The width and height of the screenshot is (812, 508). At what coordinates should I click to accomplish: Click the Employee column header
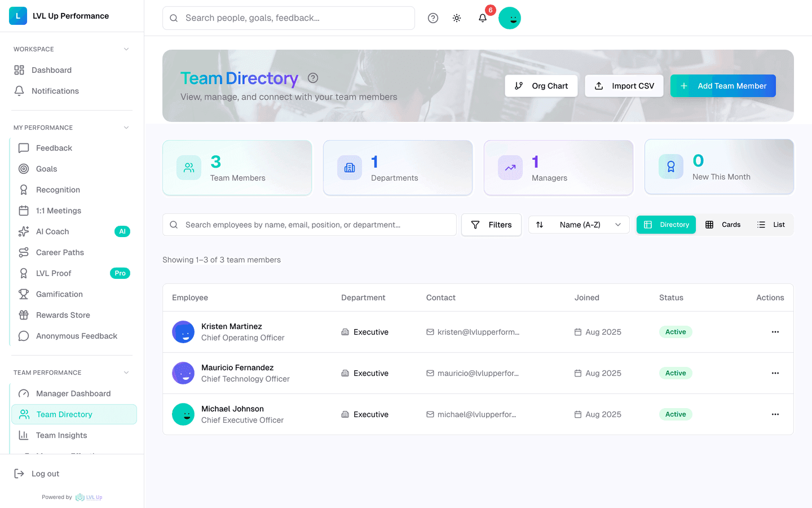(190, 297)
